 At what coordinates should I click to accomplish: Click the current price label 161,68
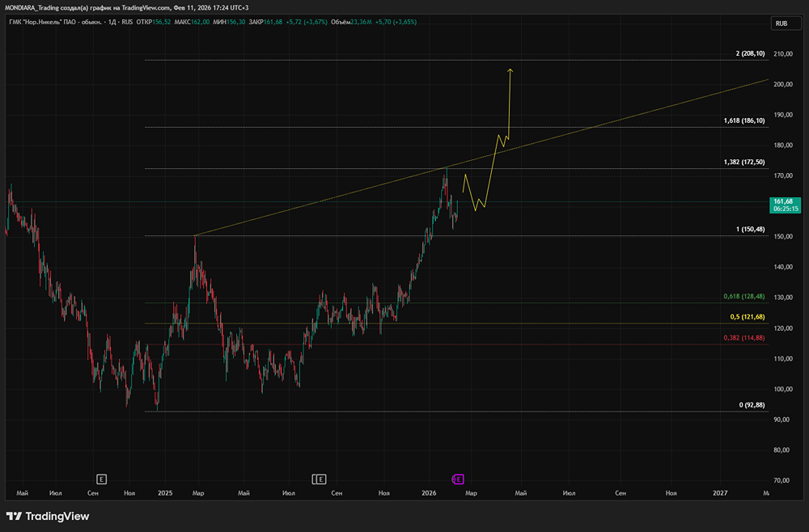[785, 205]
